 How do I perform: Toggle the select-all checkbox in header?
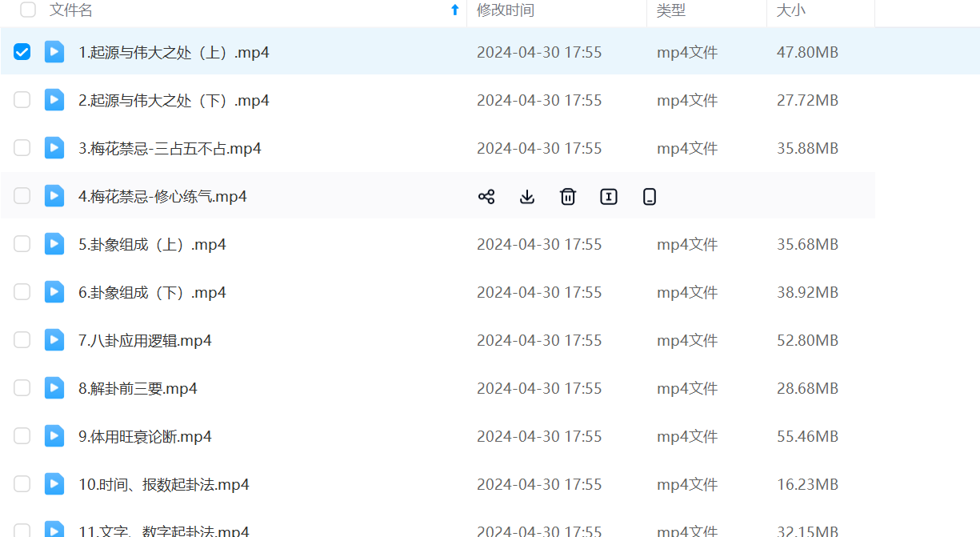[28, 10]
